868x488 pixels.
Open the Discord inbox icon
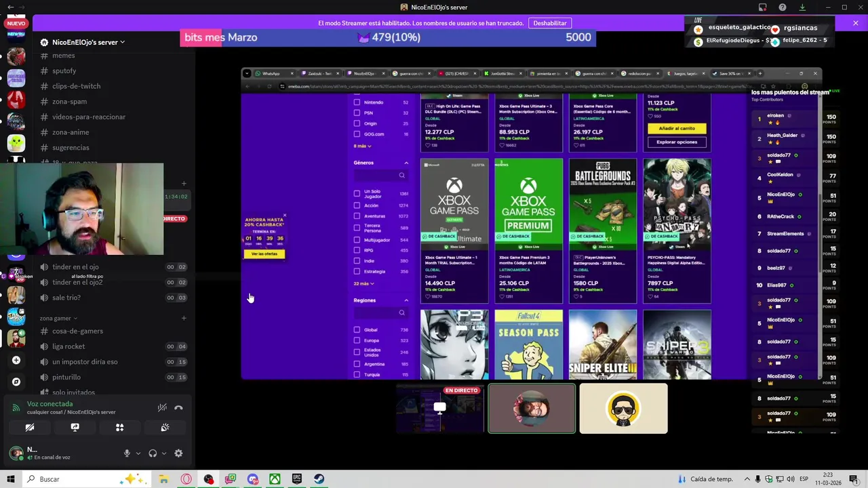point(763,7)
